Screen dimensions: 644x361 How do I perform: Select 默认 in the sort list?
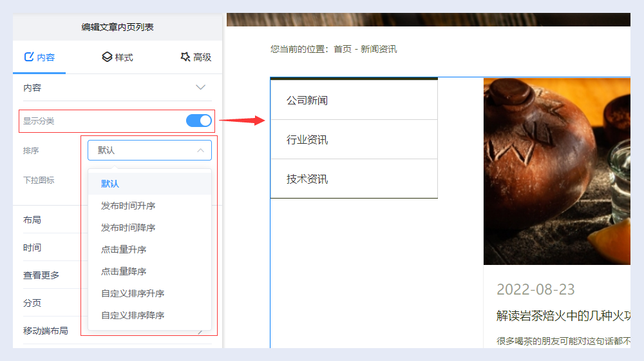click(110, 184)
